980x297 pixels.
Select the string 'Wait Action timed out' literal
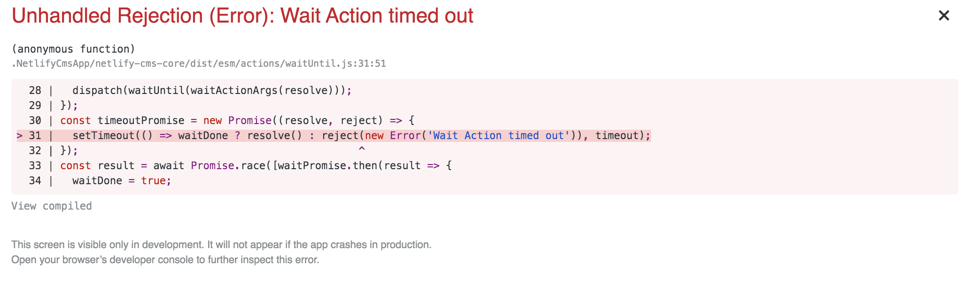click(499, 135)
